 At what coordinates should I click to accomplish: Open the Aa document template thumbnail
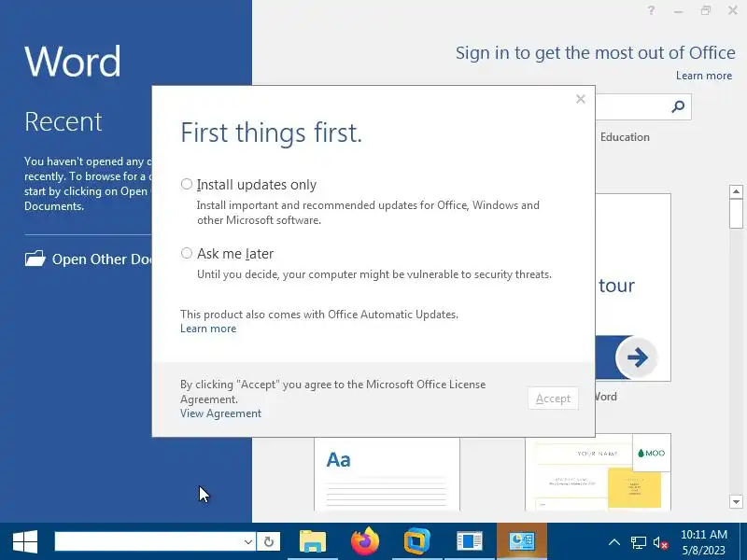click(387, 474)
